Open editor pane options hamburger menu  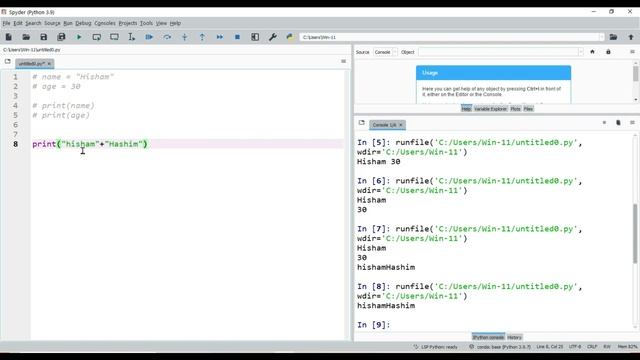coord(343,61)
